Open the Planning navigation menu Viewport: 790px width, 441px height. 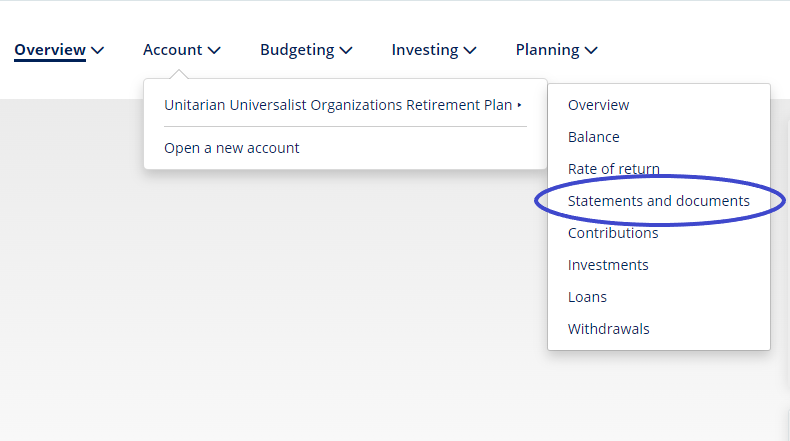547,50
